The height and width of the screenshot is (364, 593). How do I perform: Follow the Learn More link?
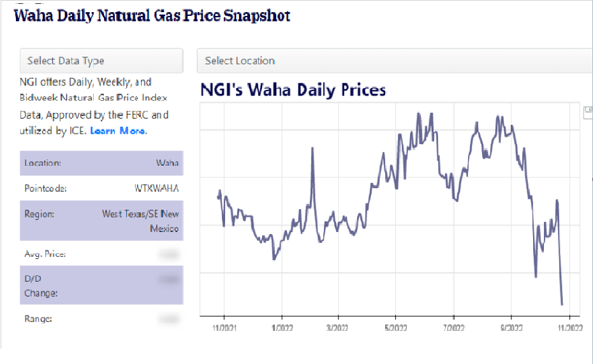pyautogui.click(x=117, y=131)
